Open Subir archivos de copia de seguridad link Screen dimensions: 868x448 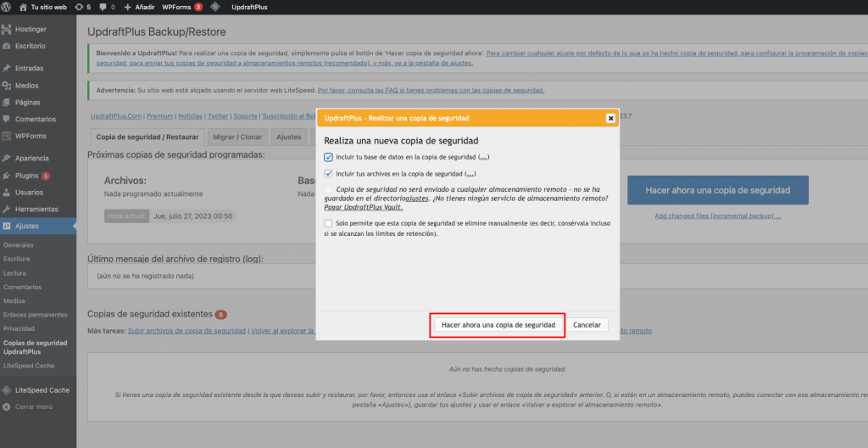pos(186,331)
